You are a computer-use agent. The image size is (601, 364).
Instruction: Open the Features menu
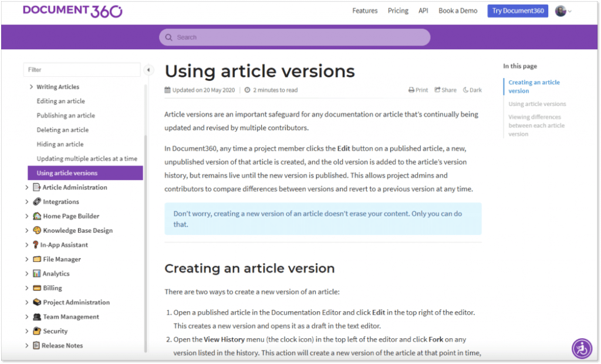coord(364,10)
